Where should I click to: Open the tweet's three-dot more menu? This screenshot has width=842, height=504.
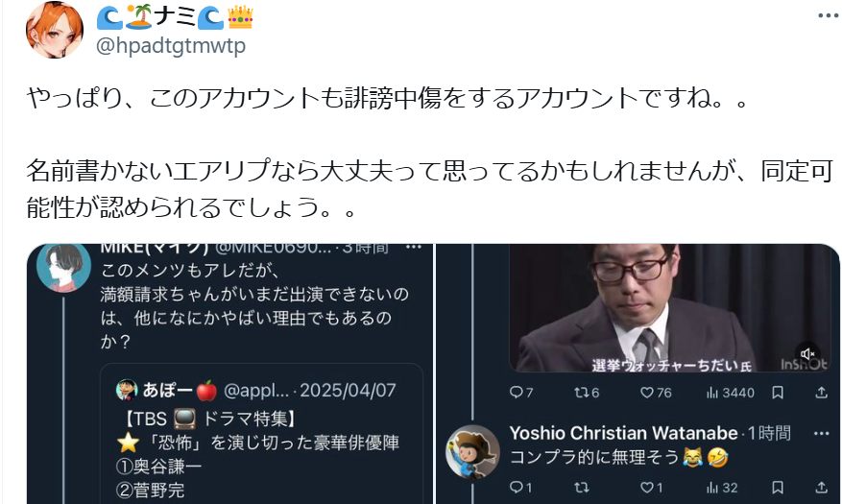click(828, 15)
